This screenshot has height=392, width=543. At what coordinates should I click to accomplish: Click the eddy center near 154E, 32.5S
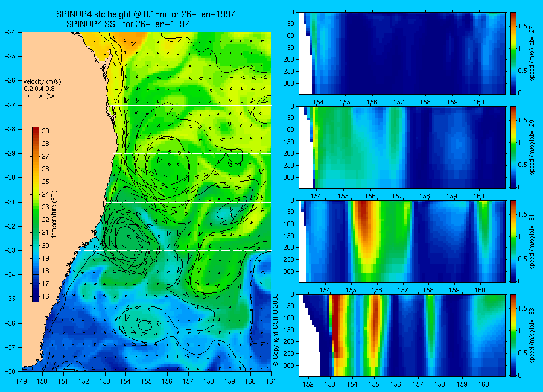(129, 238)
